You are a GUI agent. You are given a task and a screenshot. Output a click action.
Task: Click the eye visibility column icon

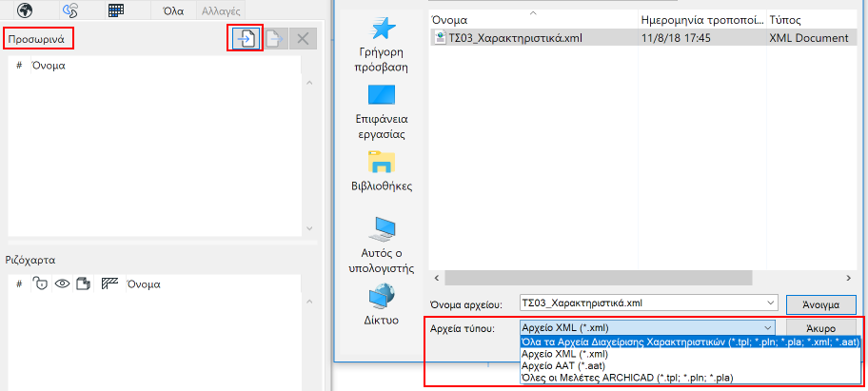click(x=62, y=284)
